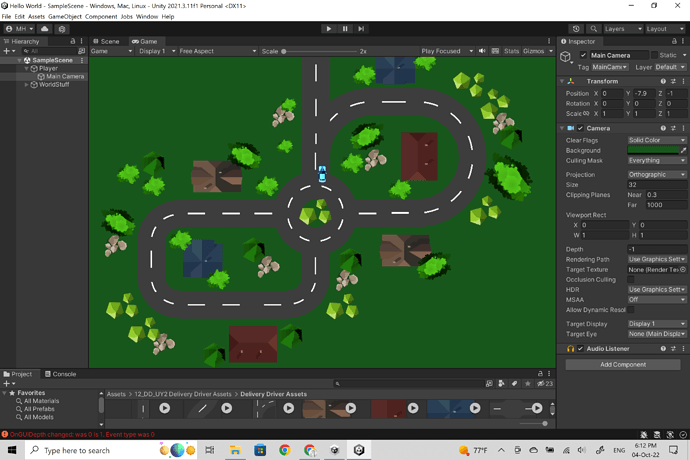
Task: Disable the Camera component checkbox
Action: (580, 128)
